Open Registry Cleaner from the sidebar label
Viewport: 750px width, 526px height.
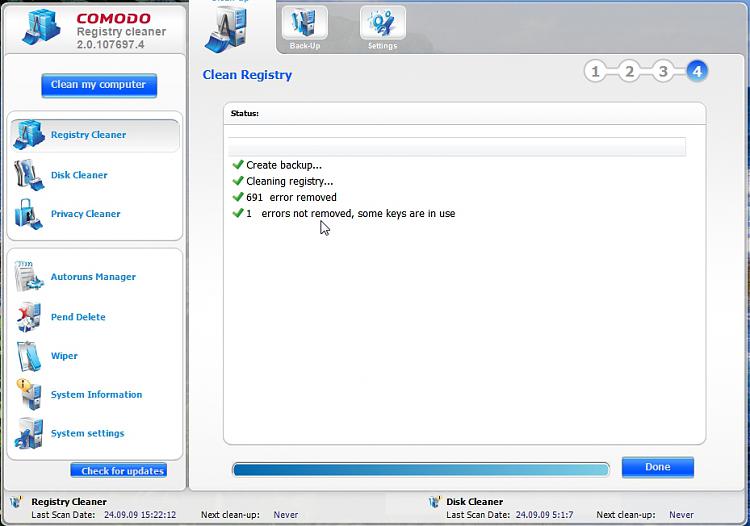(x=88, y=135)
